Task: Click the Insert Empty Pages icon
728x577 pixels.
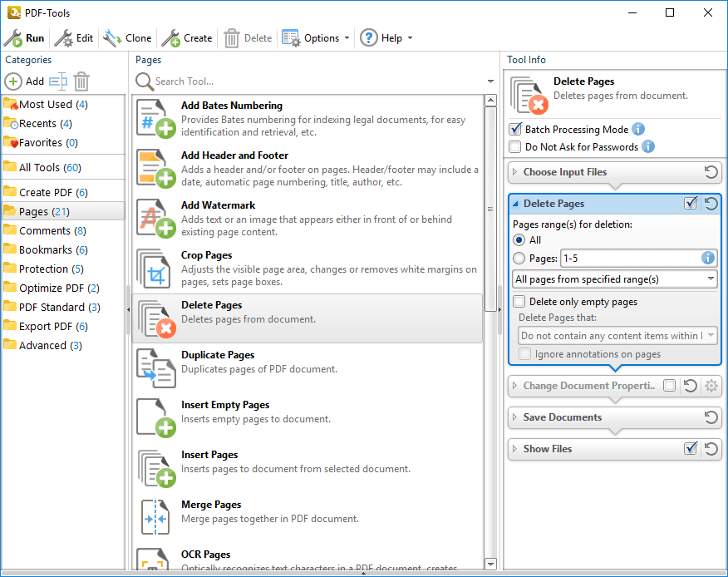Action: click(x=156, y=417)
